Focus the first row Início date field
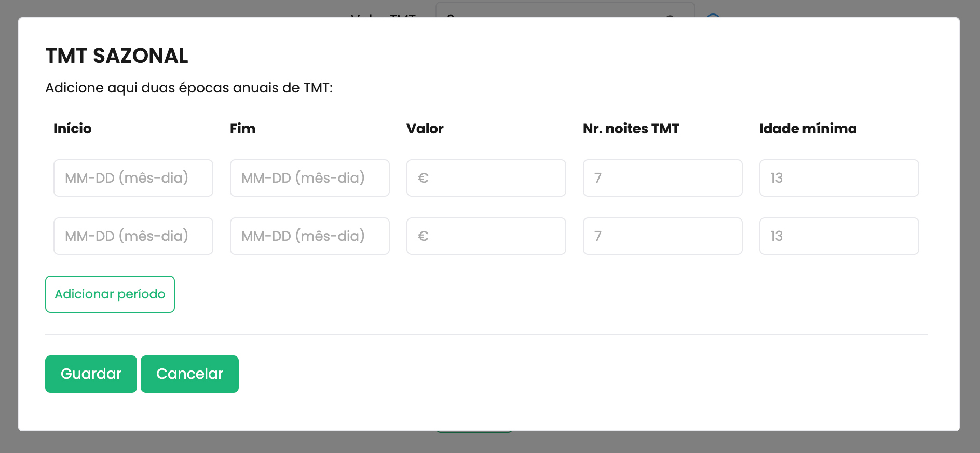The height and width of the screenshot is (453, 980). [133, 178]
